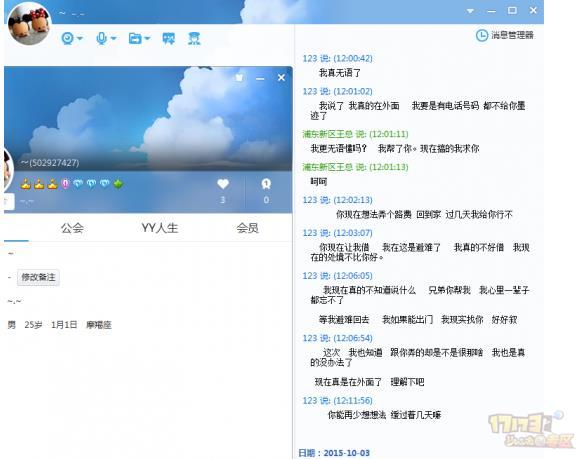This screenshot has height=459, width=581.
Task: Click the screenshot capture toolbar icon
Action: [x=169, y=38]
